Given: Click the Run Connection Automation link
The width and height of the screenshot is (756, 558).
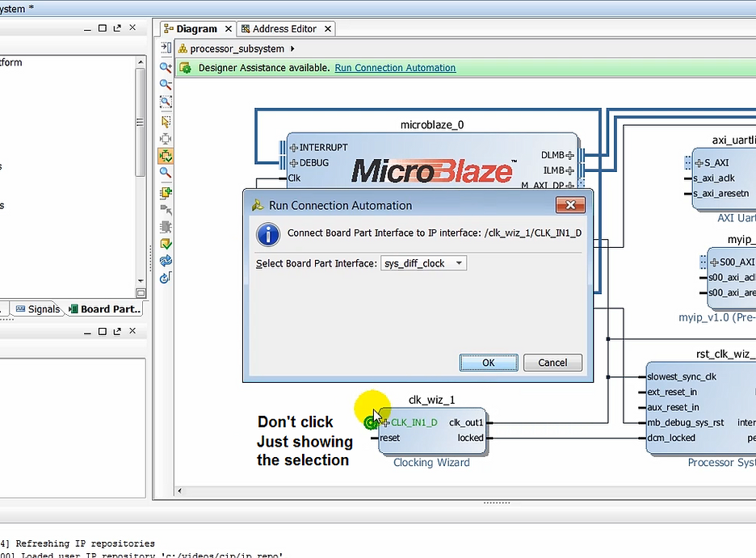Looking at the screenshot, I should (x=395, y=68).
